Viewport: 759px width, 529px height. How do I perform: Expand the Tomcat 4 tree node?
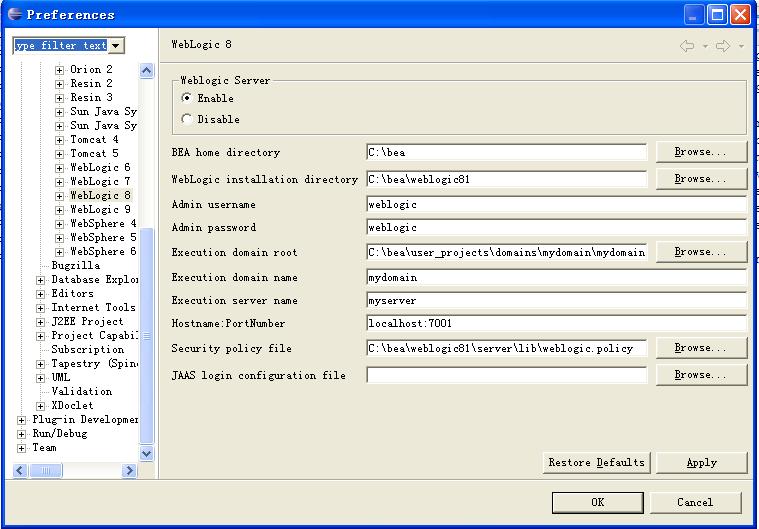point(59,140)
